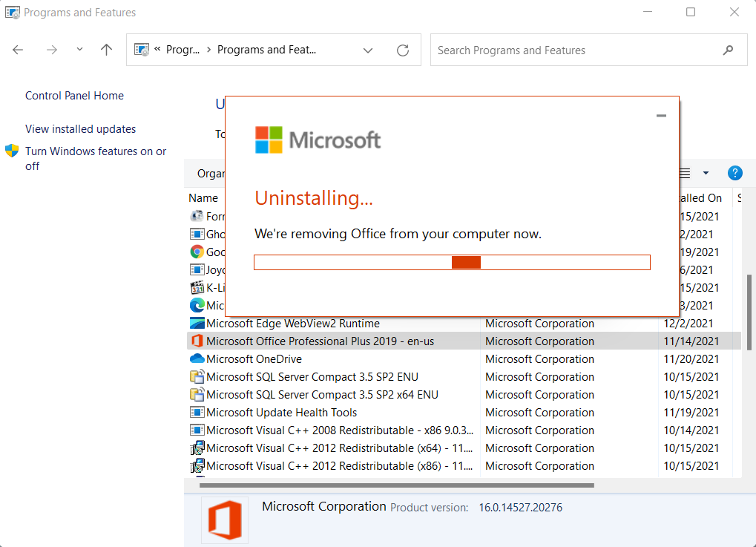Open the view options dropdown arrow
756x547 pixels.
coord(706,173)
